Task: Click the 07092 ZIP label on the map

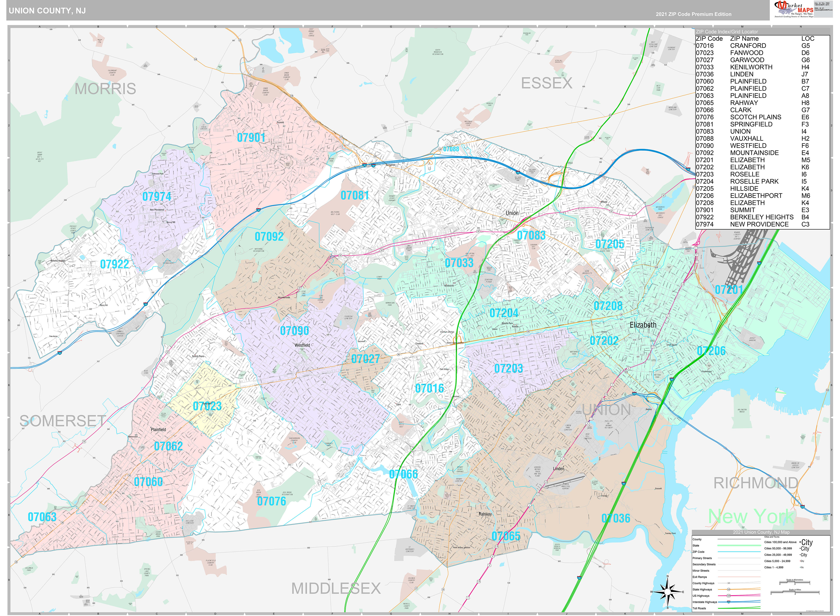Action: tap(269, 236)
